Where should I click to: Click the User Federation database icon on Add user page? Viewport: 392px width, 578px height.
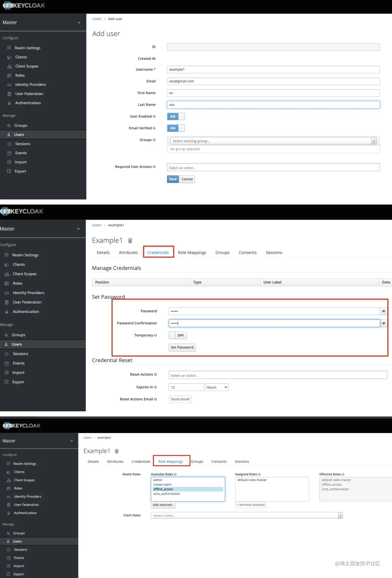click(9, 94)
